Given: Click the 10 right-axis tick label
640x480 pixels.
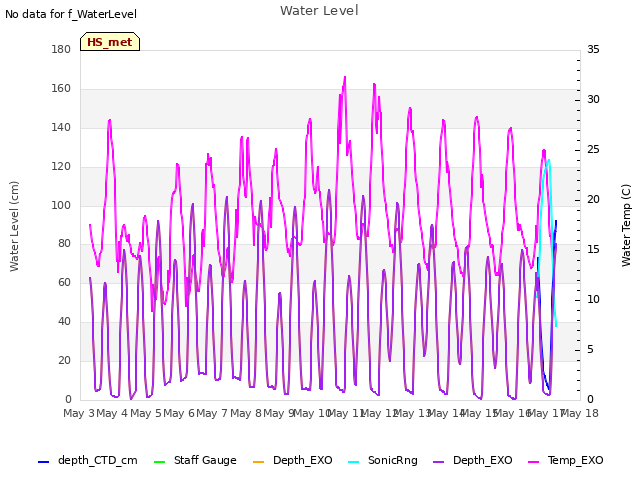Looking at the screenshot, I should pos(593,300).
